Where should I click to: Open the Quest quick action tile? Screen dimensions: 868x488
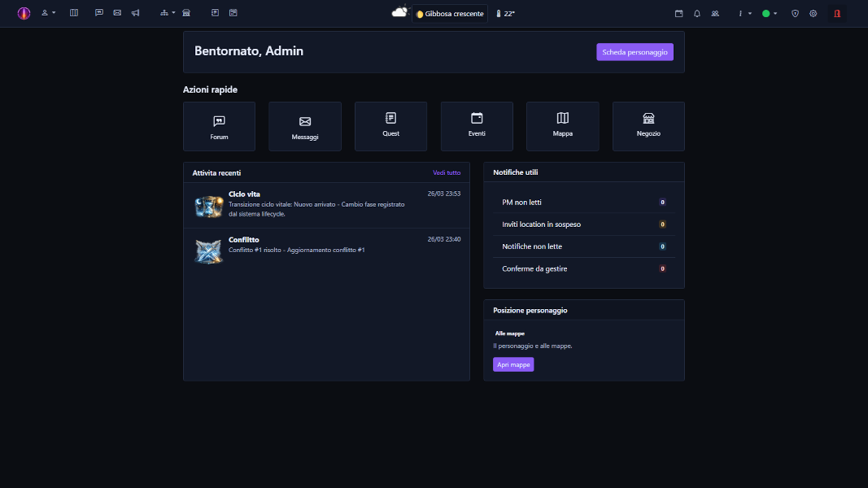pos(390,126)
